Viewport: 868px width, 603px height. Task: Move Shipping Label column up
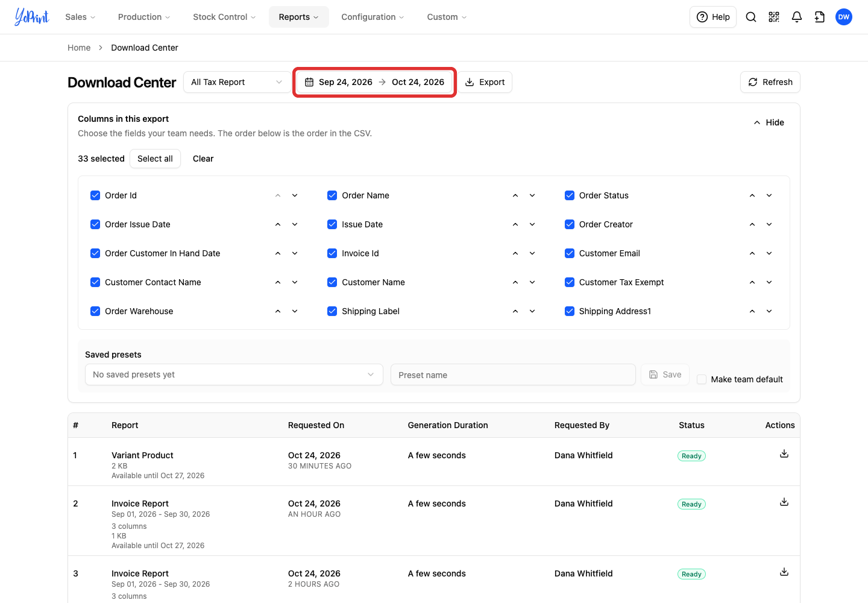515,311
